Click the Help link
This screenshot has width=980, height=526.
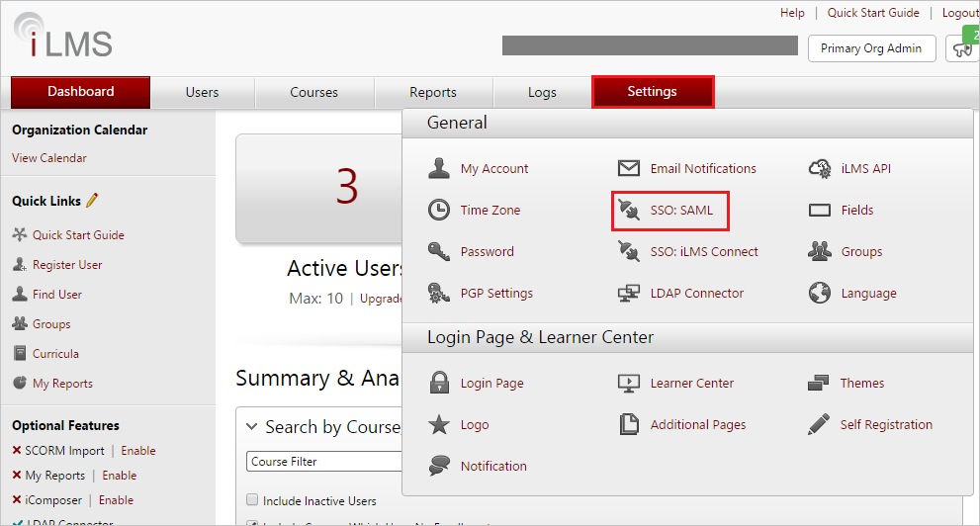(792, 13)
